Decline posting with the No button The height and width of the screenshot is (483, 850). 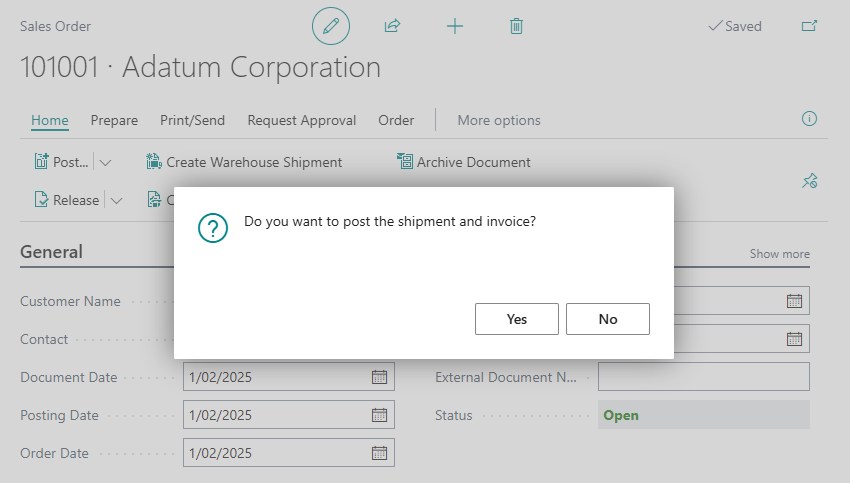608,319
